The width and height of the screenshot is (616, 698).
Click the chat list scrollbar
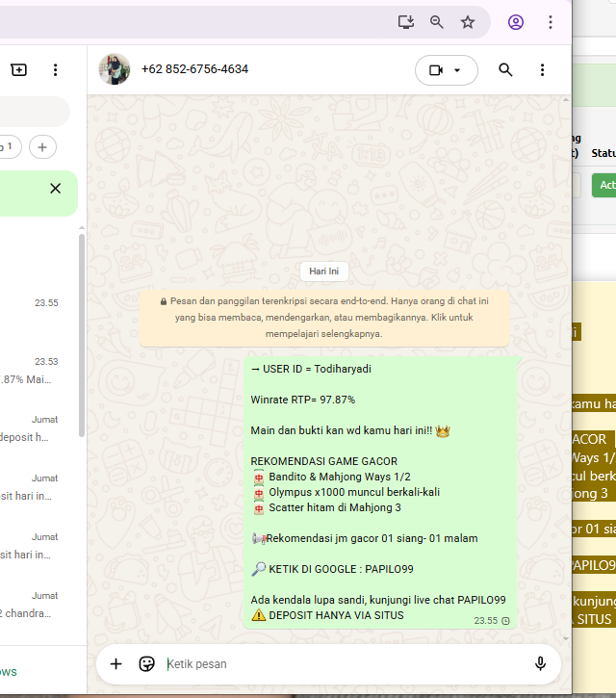coord(82,335)
